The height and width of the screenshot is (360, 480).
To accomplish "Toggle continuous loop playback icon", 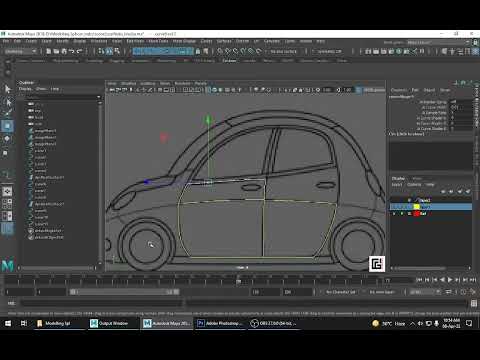I will 449,292.
